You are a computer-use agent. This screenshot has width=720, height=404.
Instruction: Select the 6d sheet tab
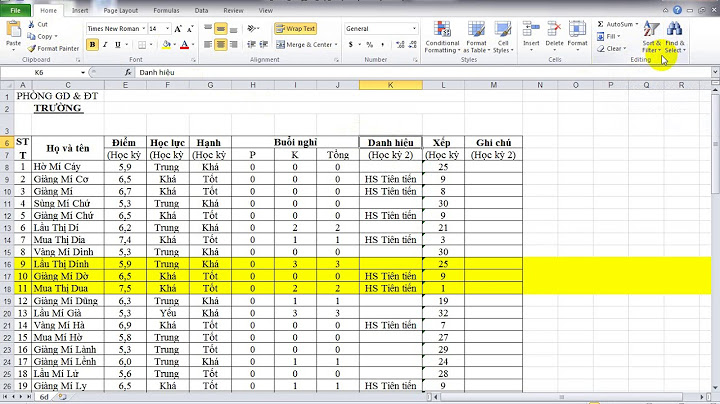click(x=44, y=397)
